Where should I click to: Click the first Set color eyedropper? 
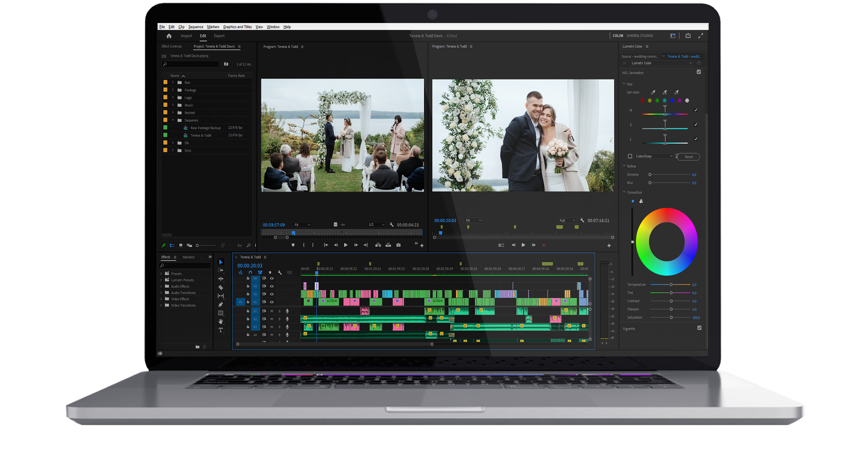653,92
